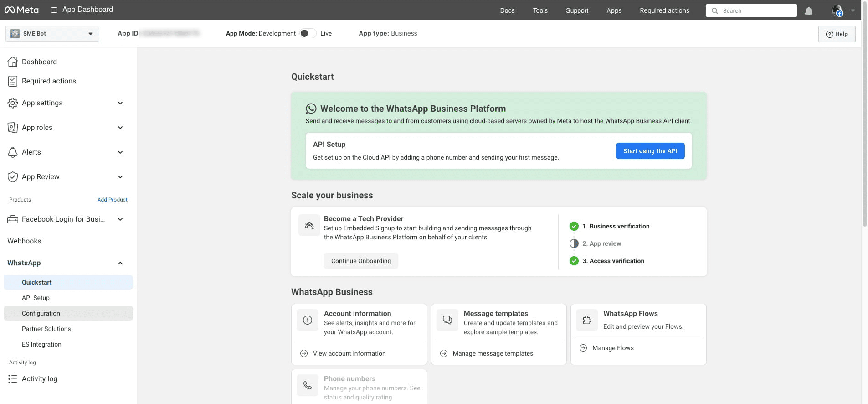The height and width of the screenshot is (404, 868).
Task: Click the '1. Business verification' step text
Action: tap(616, 226)
